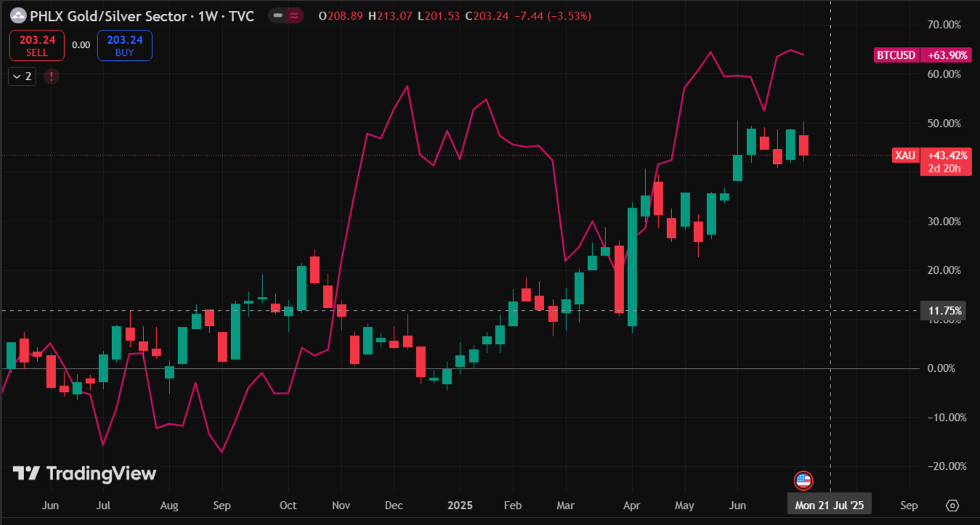Open the US flag economic event marker
Screen dimensions: 980x525
[803, 480]
